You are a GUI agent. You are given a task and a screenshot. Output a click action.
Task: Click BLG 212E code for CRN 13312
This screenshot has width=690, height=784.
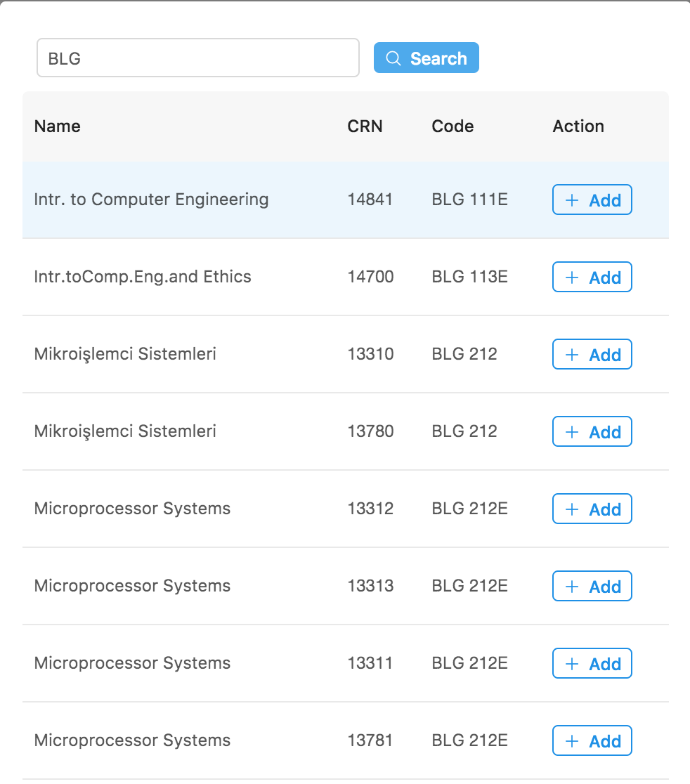(469, 509)
